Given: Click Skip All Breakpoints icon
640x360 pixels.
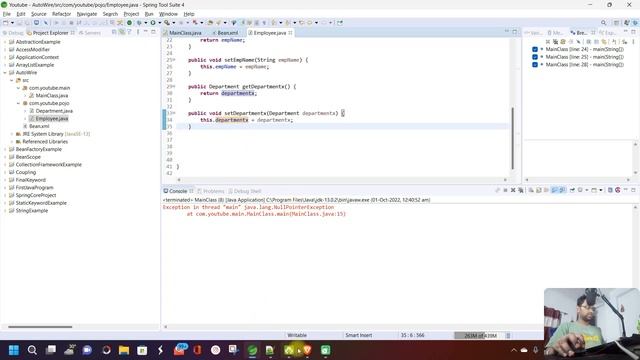Looking at the screenshot, I should point(578,42).
